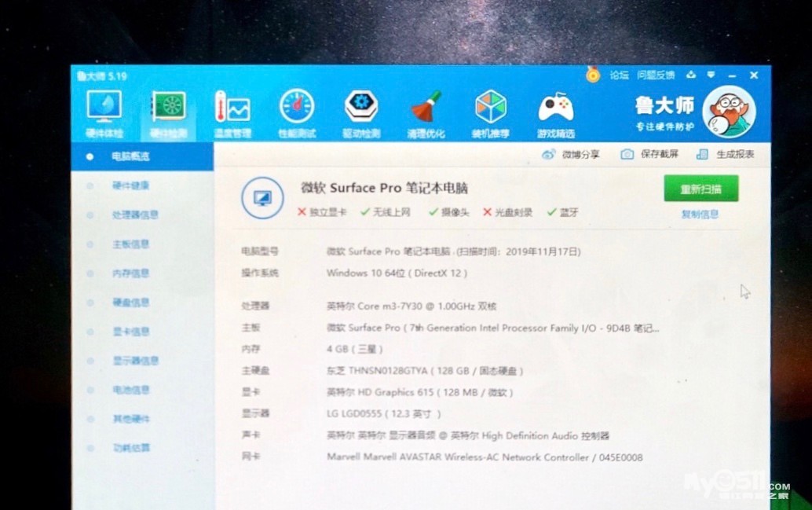Click the 东芝 THNSN0128GTYA disk text

tap(425, 371)
